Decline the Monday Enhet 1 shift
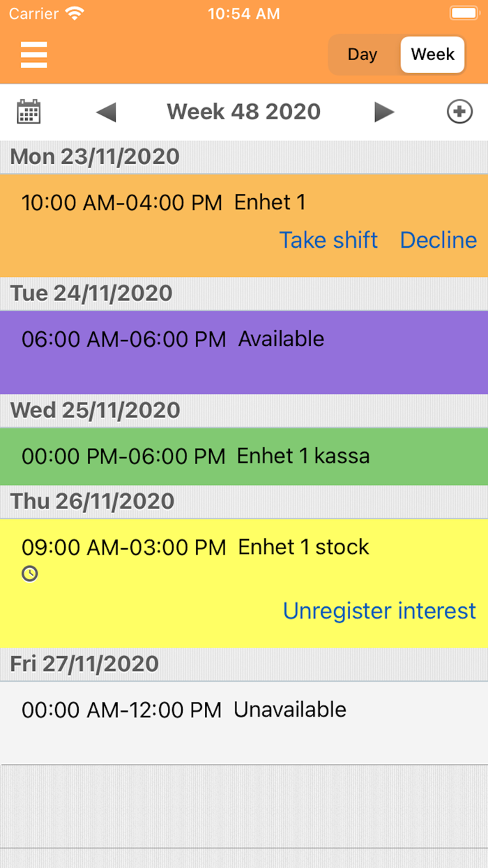The width and height of the screenshot is (488, 868). tap(438, 239)
